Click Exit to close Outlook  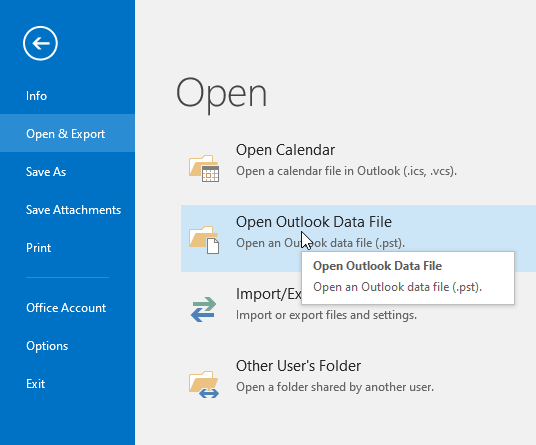tap(35, 383)
